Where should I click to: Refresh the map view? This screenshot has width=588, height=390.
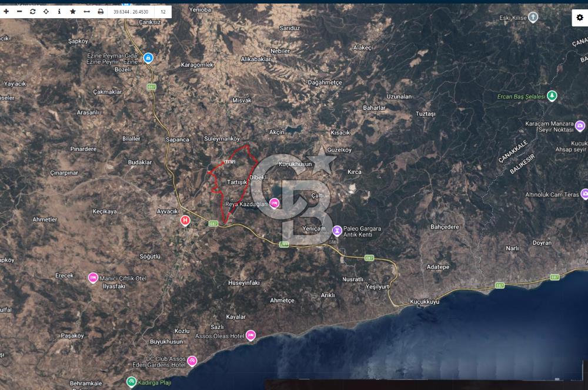point(32,12)
